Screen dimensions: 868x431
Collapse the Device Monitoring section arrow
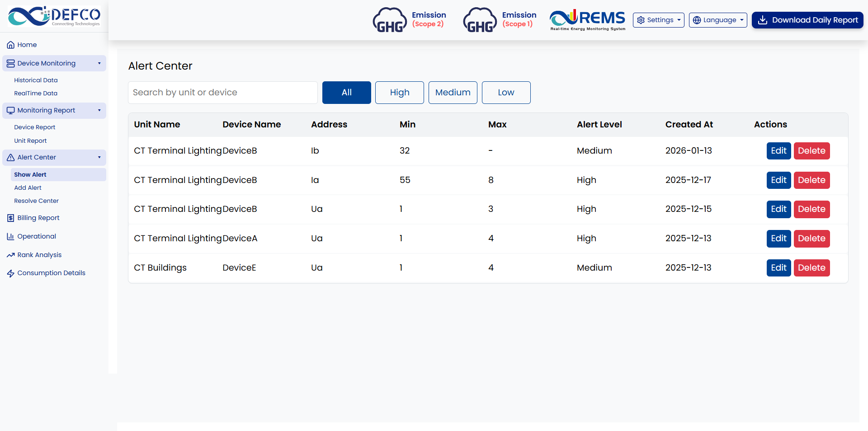point(99,63)
